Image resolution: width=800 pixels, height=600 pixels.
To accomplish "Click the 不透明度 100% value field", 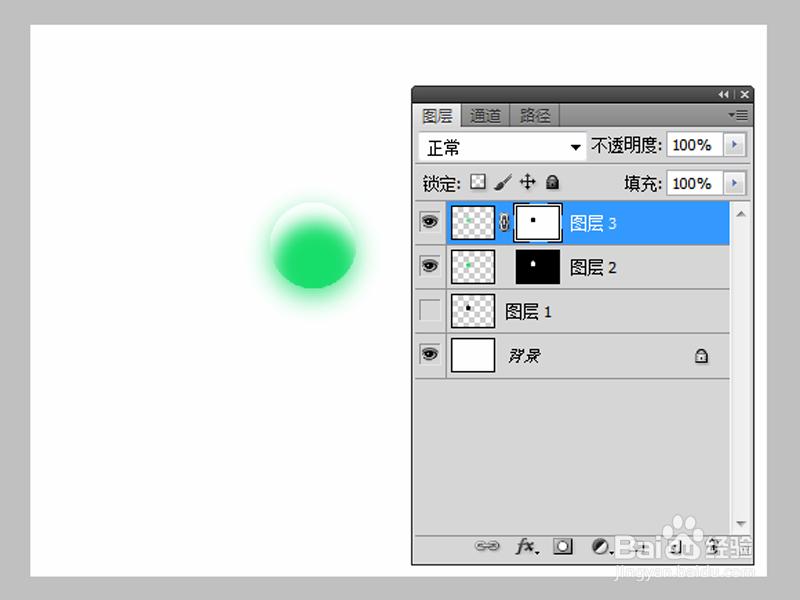I will [x=695, y=145].
